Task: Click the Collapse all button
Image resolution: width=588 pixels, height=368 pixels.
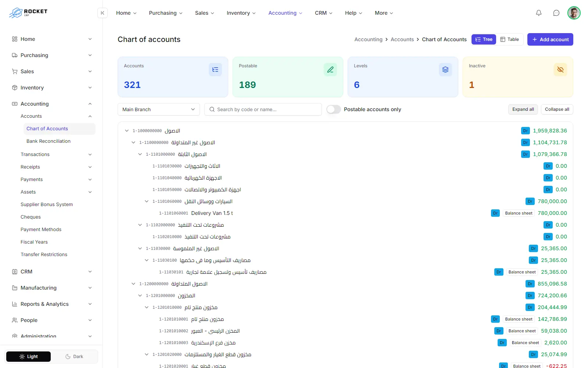Action: click(557, 109)
